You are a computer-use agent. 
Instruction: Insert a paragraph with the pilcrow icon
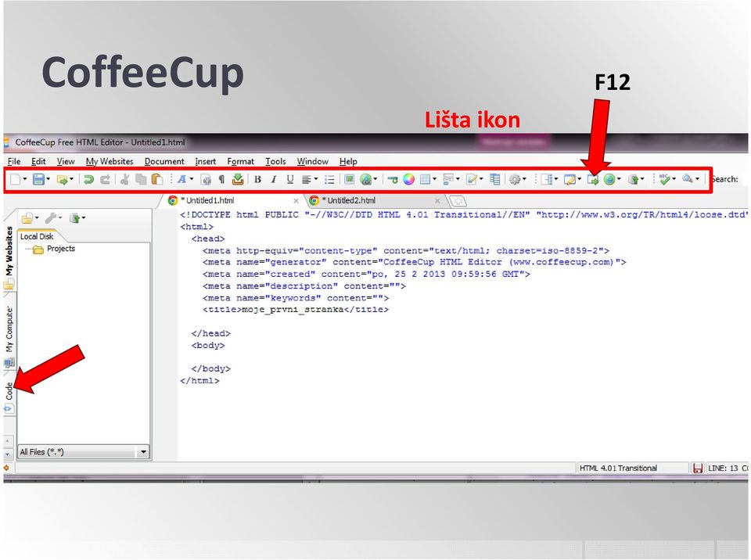click(x=221, y=180)
